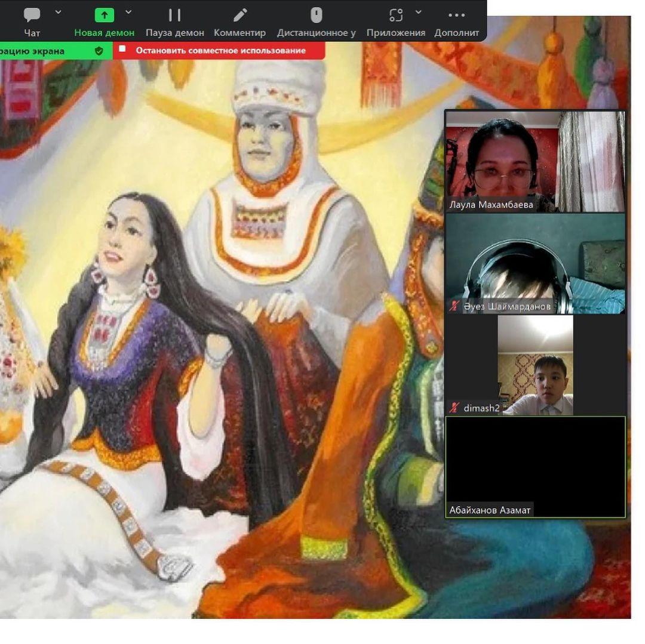
Task: Click the Пауза демон label
Action: [x=175, y=33]
